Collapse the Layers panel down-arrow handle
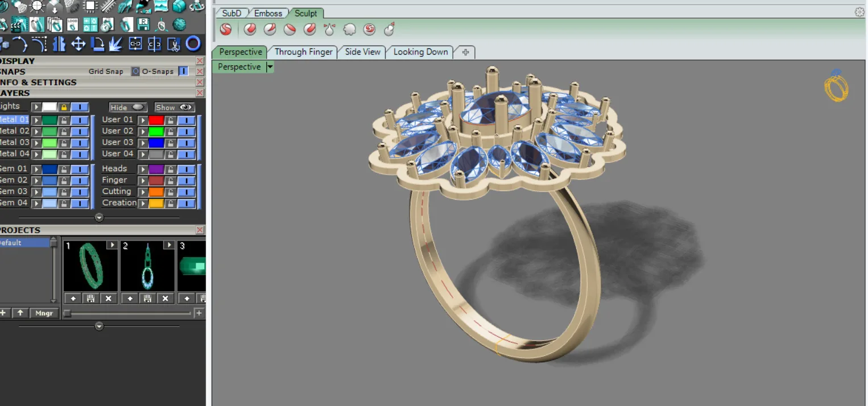 pos(99,217)
